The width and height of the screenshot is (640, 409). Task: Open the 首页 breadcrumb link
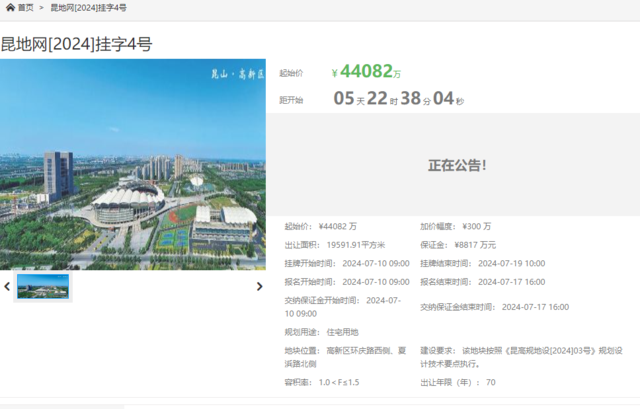point(25,7)
